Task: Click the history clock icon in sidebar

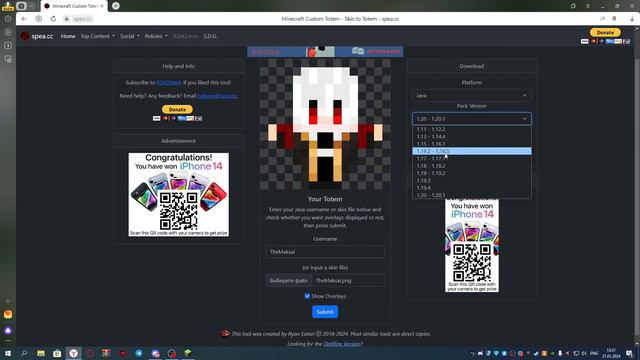Action: [x=8, y=18]
